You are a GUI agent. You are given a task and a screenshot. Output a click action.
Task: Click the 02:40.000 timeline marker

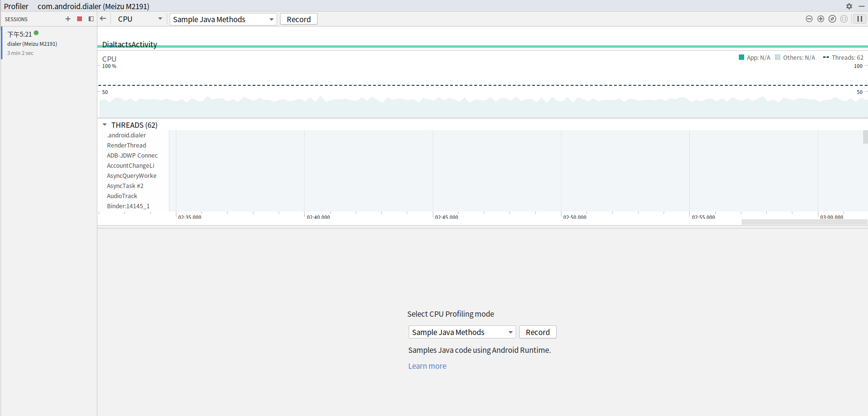click(x=319, y=217)
